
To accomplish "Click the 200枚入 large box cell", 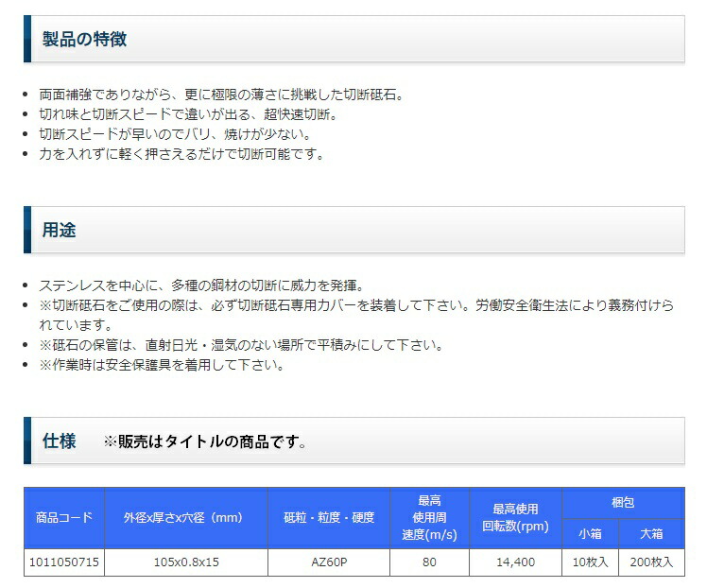I will coord(650,562).
